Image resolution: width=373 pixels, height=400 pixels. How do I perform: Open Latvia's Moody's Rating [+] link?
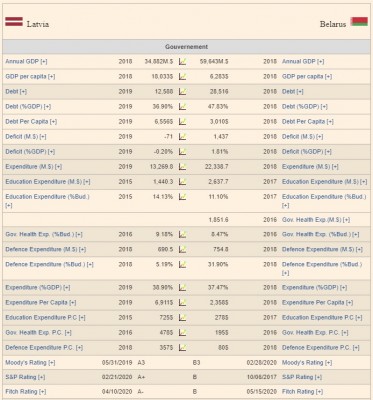click(x=30, y=362)
